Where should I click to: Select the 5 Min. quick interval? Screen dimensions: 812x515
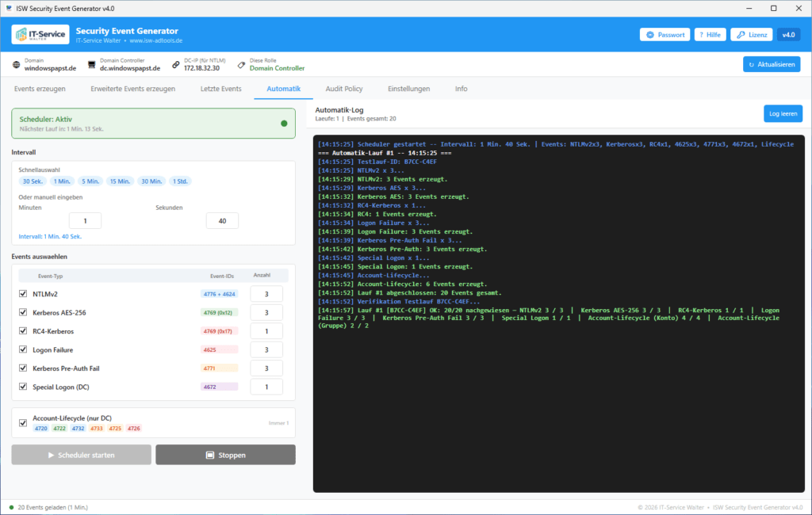(x=90, y=181)
